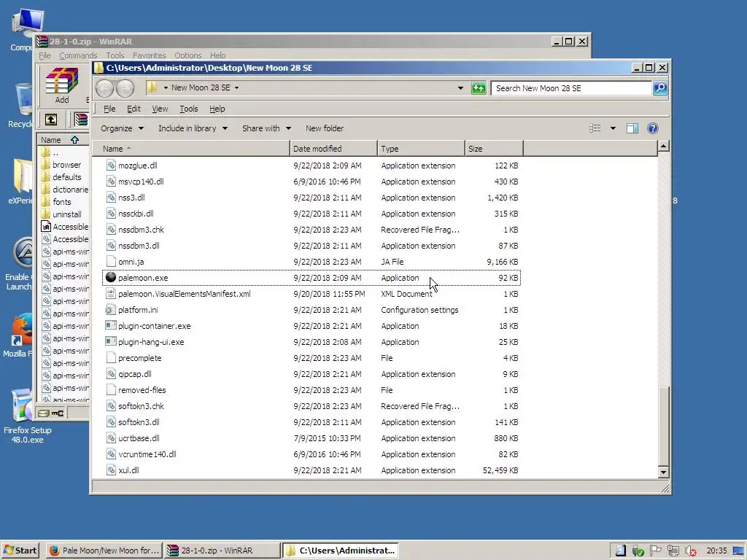Click the Search New Moon 28 SE field
Viewport: 747px width, 560px height.
tap(571, 88)
